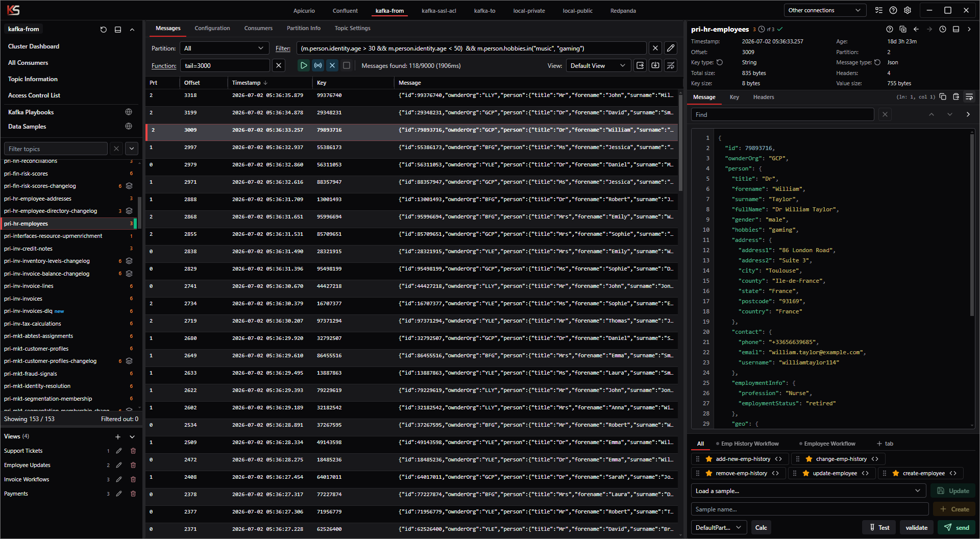The image size is (980, 539).
Task: Select the Key tab in detail panel
Action: (734, 97)
